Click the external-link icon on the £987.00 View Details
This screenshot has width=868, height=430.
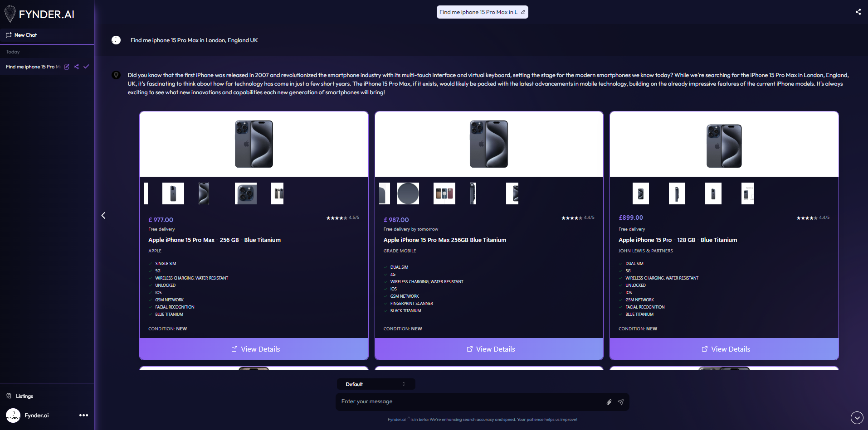(x=470, y=349)
